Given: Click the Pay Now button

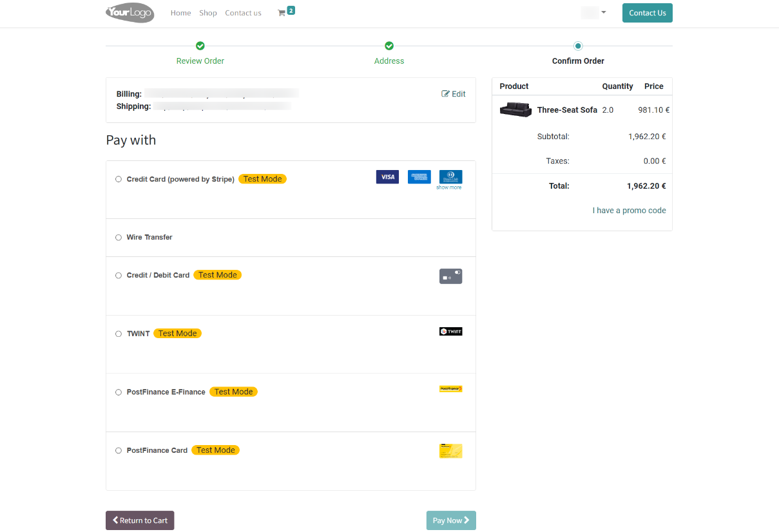Looking at the screenshot, I should [x=451, y=520].
